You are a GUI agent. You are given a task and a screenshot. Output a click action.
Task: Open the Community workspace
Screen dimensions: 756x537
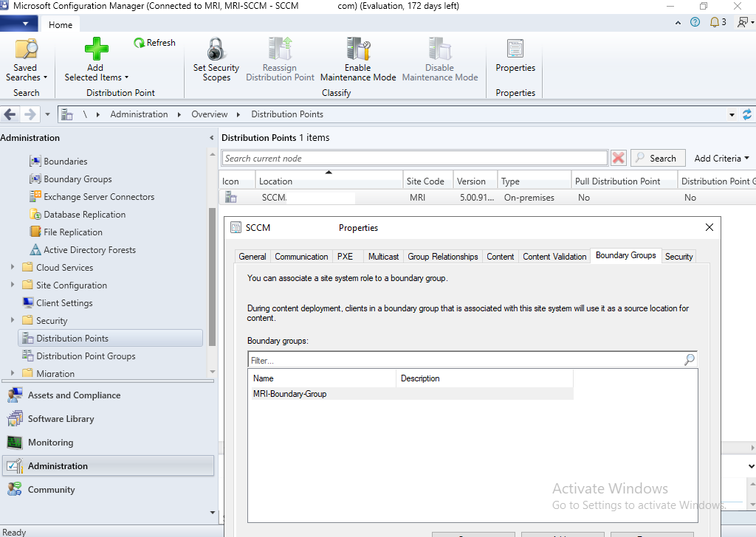[108, 489]
